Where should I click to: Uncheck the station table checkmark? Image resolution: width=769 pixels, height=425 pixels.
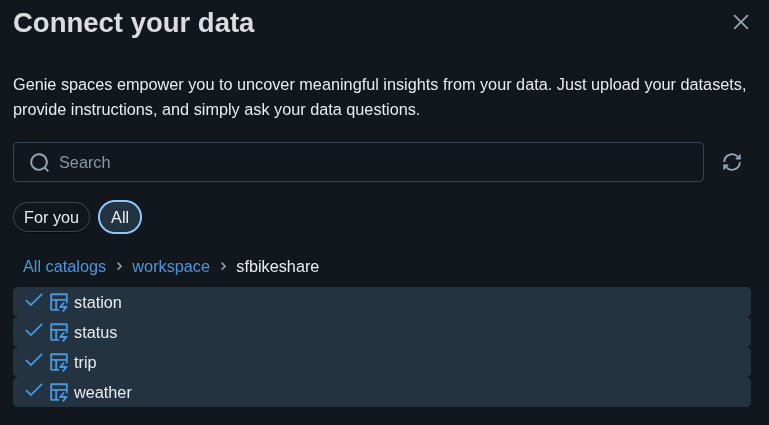(x=34, y=301)
